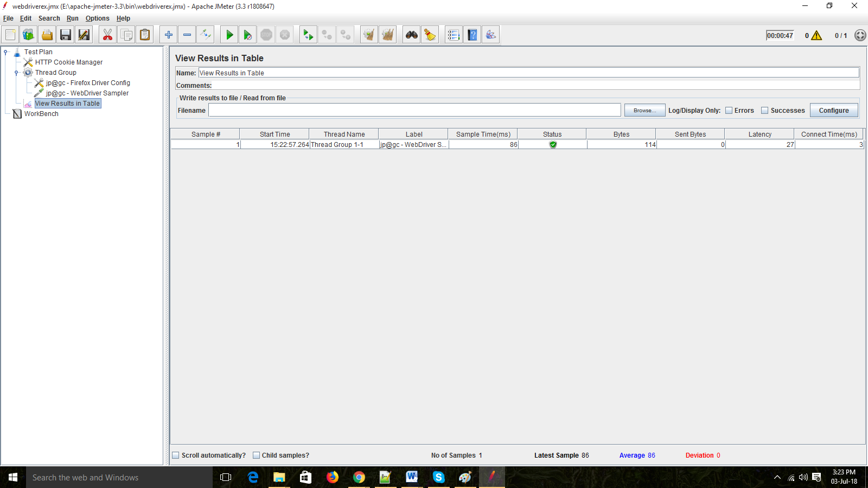Click Remote Start All double-arrow icon
Viewport: 868px width, 488px height.
coord(309,35)
